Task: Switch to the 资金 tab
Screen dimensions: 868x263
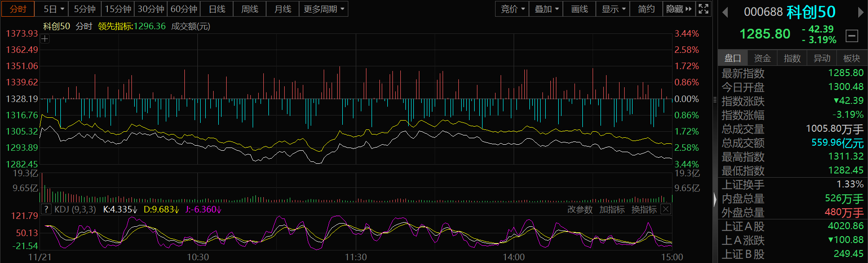Action: (762, 58)
